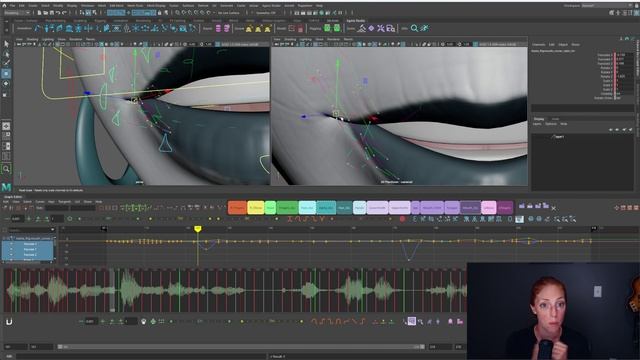Switch to the Anim tab in Layer Editor
Image resolution: width=640 pixels, height=360 pixels.
click(555, 119)
